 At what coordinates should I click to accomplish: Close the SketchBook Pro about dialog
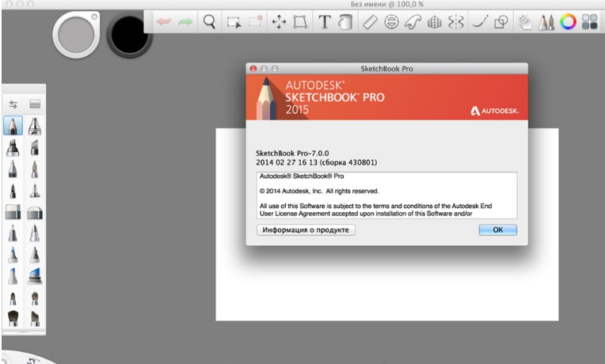point(253,69)
